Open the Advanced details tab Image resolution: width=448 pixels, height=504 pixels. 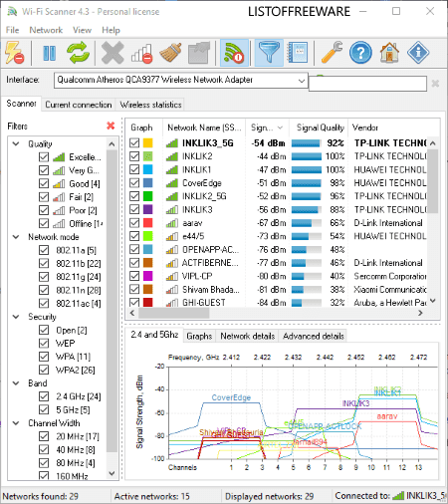[314, 336]
